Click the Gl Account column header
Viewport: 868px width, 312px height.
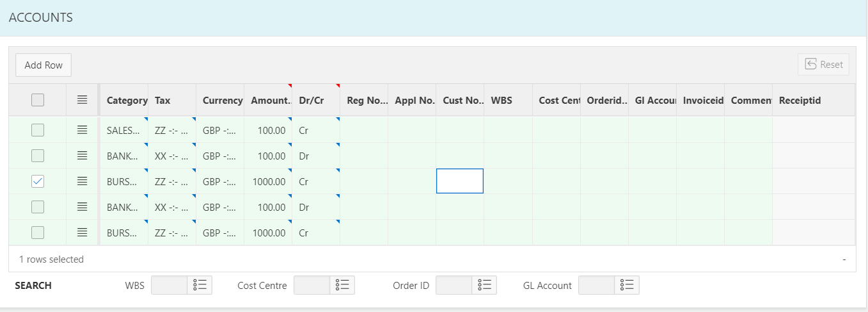[x=652, y=100]
